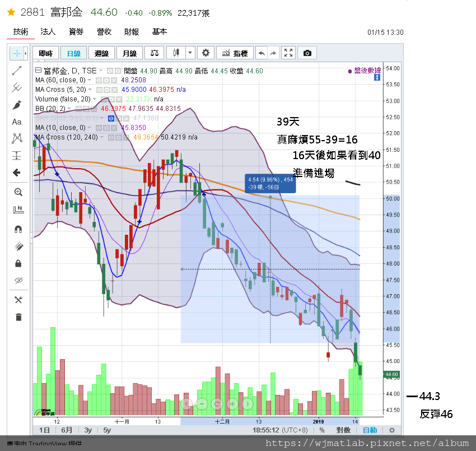
Task: Hide MA (10, close, 0) with eye icon
Action: click(99, 128)
